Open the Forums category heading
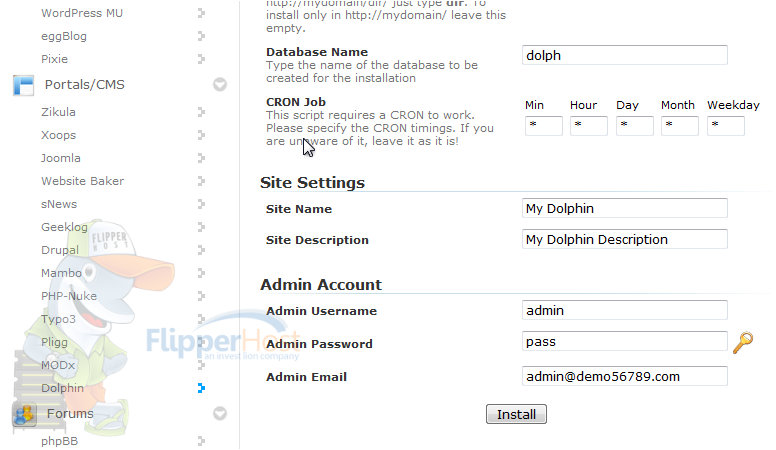 70,413
